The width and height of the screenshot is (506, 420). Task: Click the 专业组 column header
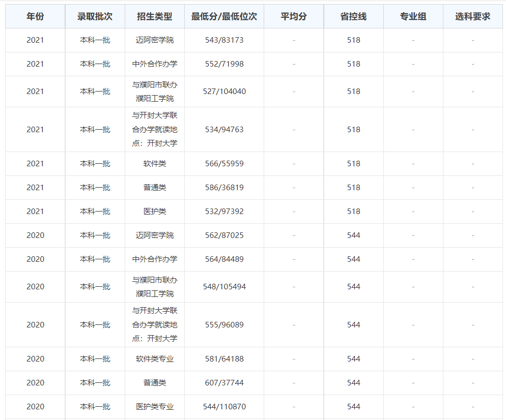[x=413, y=16]
